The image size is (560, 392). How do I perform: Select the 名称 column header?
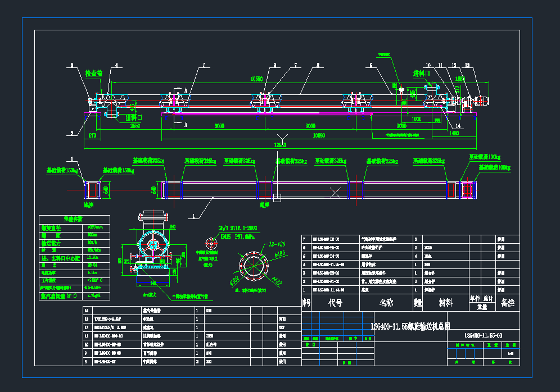[x=386, y=303]
